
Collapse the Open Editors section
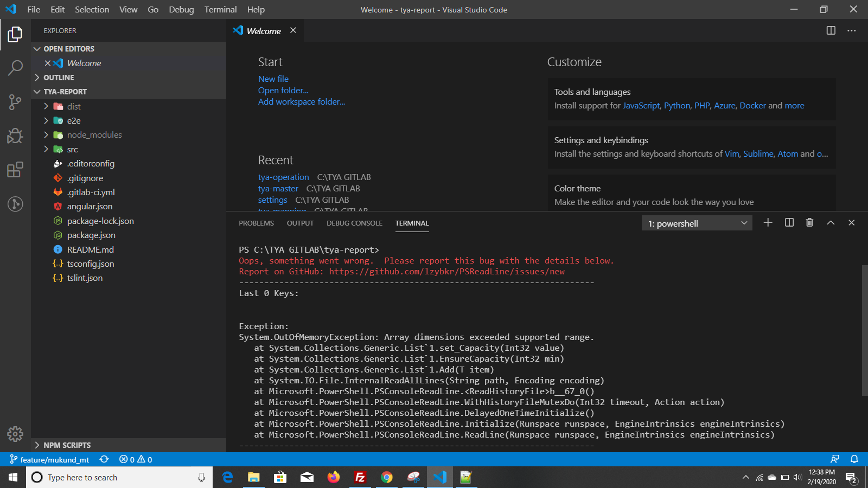129,49
